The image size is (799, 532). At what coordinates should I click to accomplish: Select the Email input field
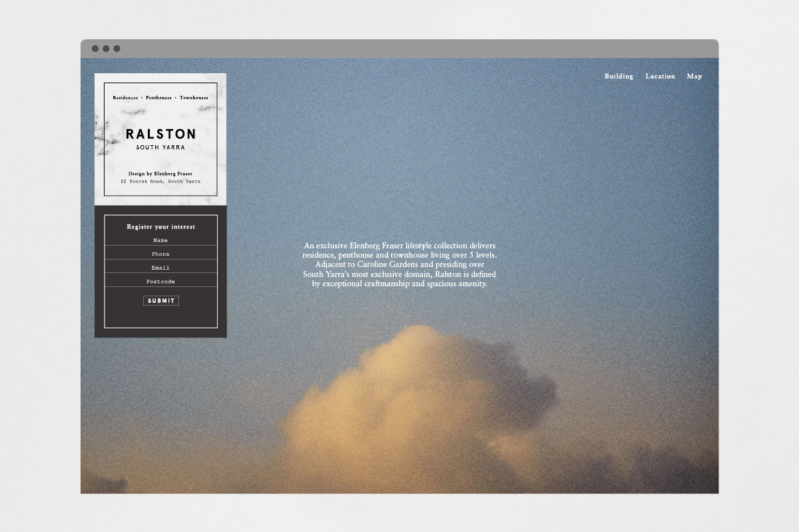click(160, 268)
